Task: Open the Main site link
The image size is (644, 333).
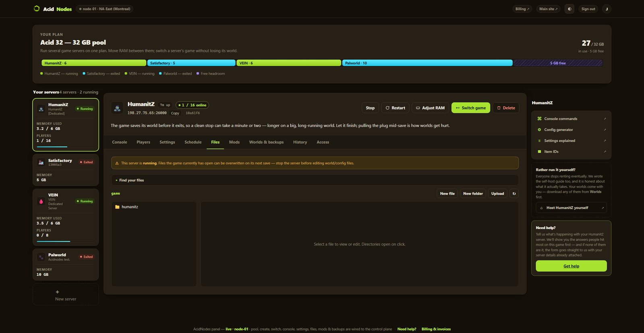Action: pos(548,9)
